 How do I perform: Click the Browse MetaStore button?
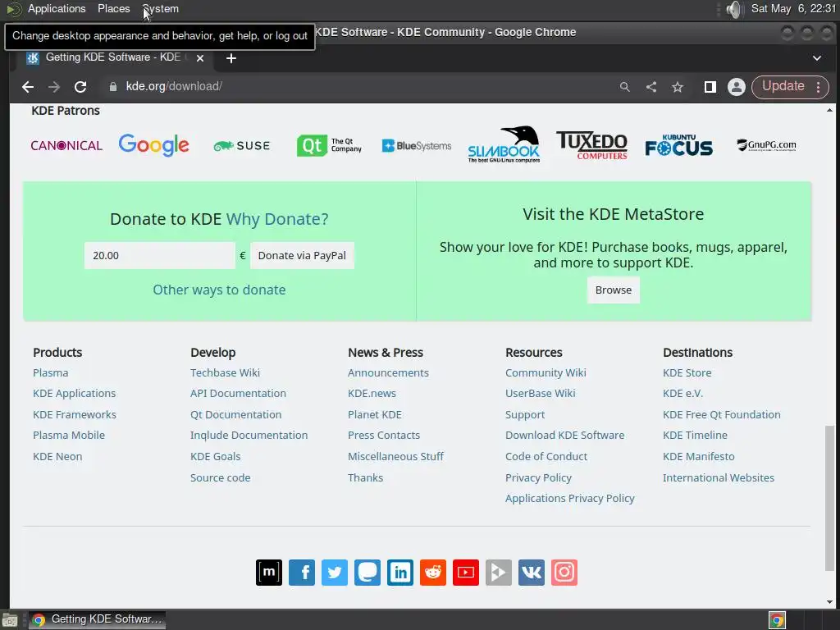tap(614, 290)
